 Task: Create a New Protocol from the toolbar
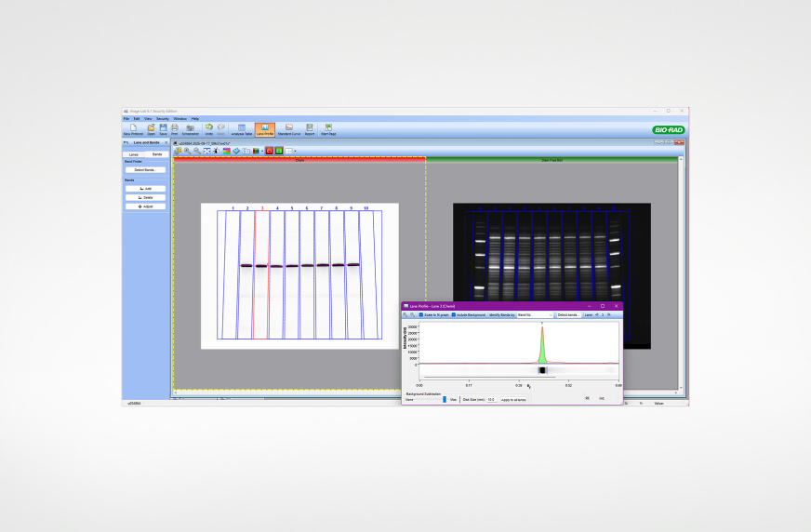133,129
